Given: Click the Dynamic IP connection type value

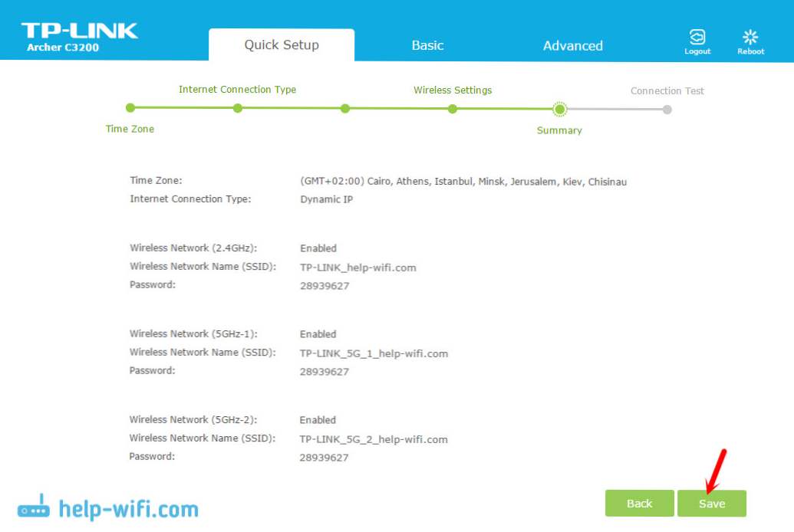Looking at the screenshot, I should click(326, 199).
